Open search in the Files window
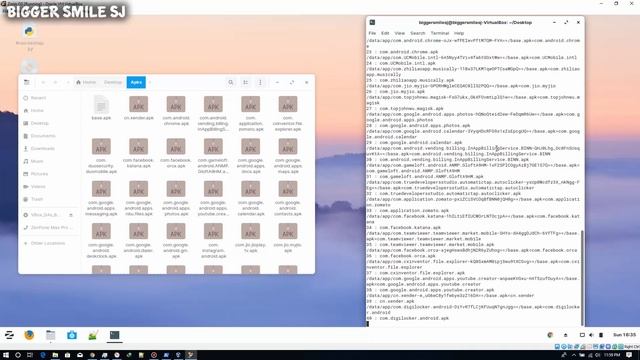 [x=231, y=82]
